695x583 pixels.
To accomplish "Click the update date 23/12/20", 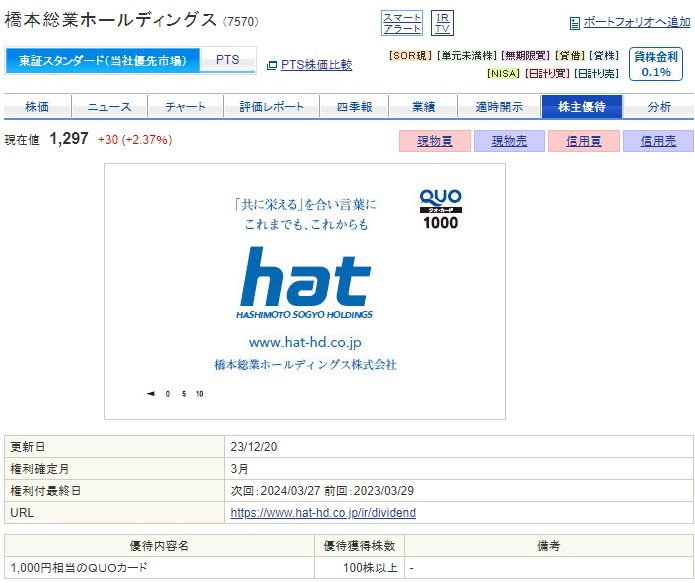I will pyautogui.click(x=254, y=446).
